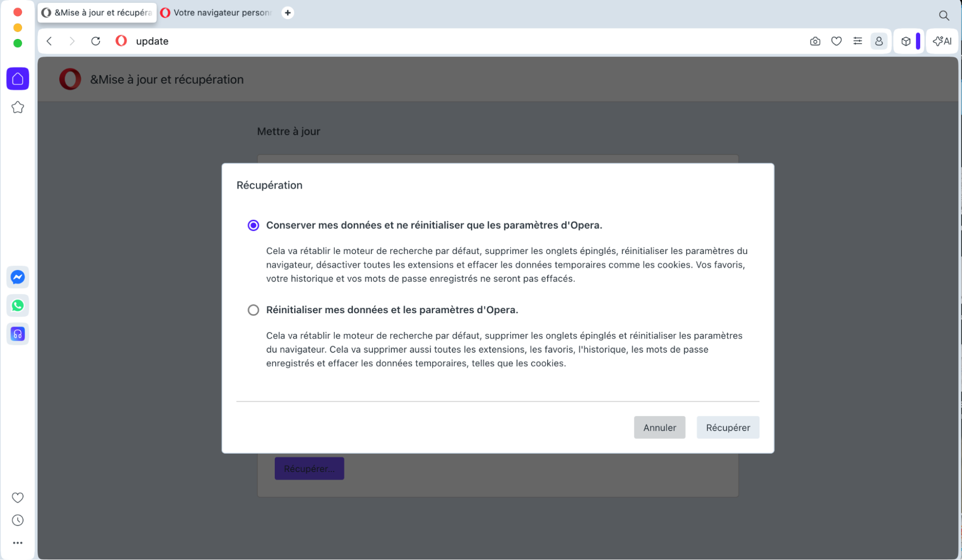Image resolution: width=962 pixels, height=560 pixels.
Task: Reload the current page
Action: tap(96, 41)
